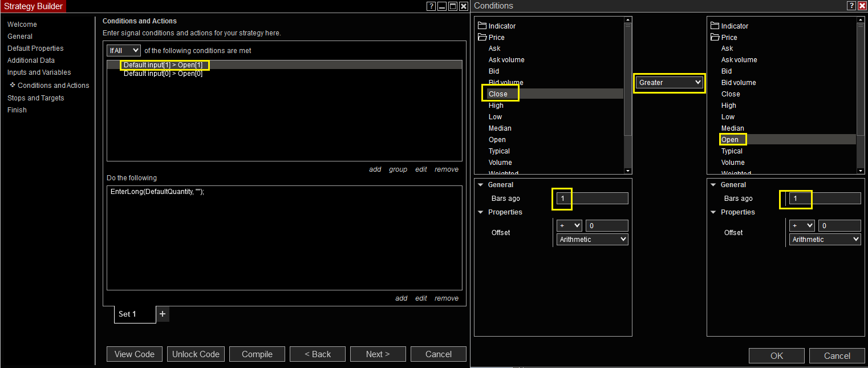Click Unlock Code button
868x368 pixels.
tap(196, 354)
